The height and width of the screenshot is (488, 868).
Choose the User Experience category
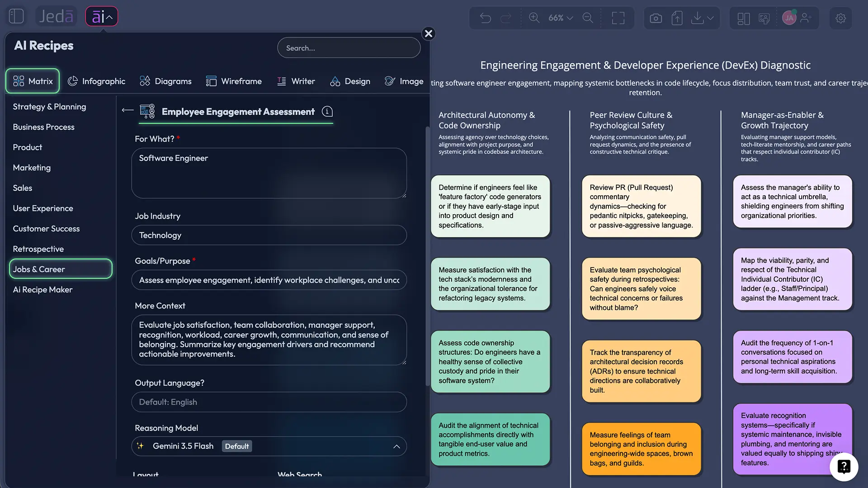click(x=43, y=208)
